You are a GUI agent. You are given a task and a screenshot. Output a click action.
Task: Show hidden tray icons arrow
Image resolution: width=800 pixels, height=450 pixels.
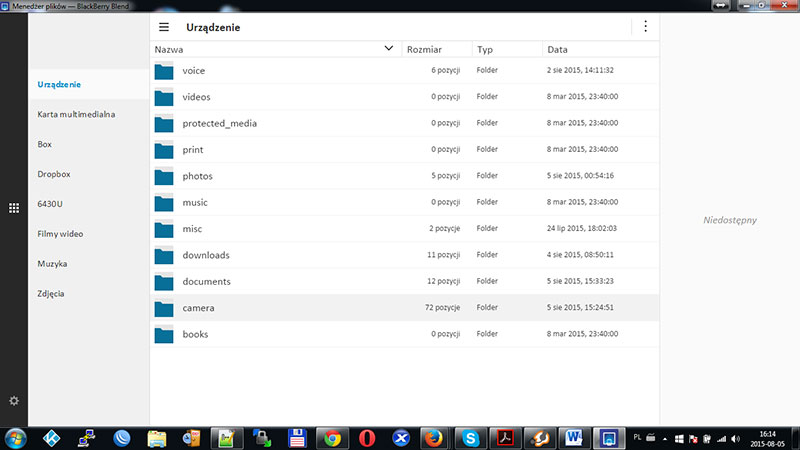tap(665, 439)
